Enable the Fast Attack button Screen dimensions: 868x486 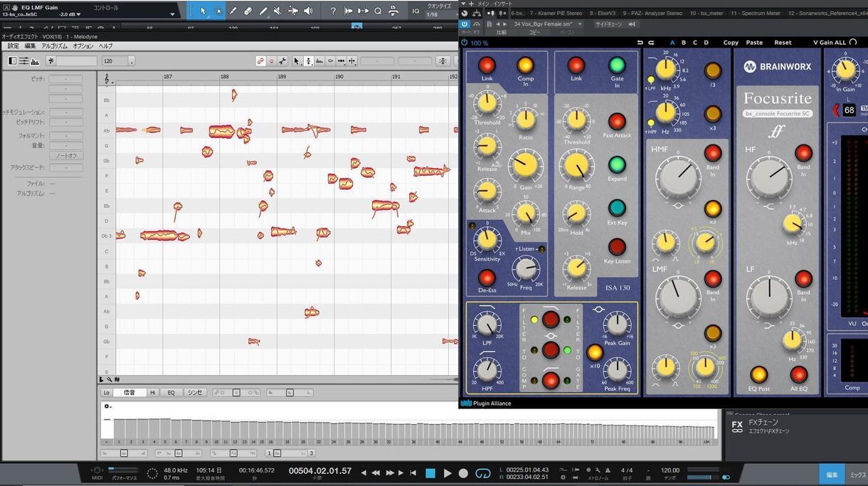[617, 121]
